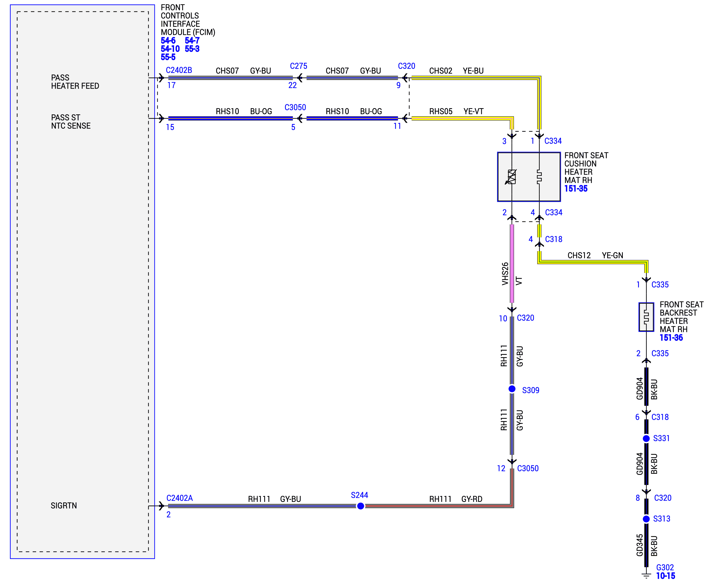Click C334 label next to pin 4
714x588 pixels.
[553, 212]
